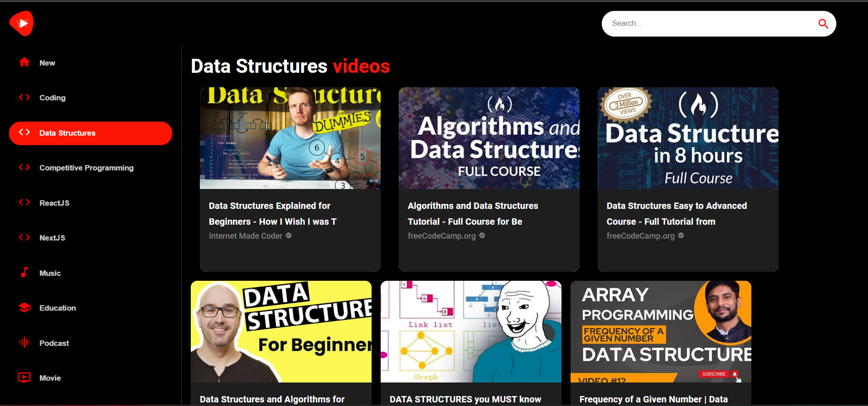The height and width of the screenshot is (406, 868).
Task: Click the Movie screen icon
Action: 24,378
